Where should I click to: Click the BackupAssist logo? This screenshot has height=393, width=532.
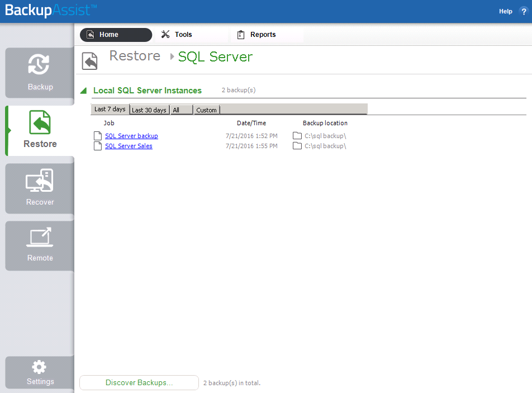[x=51, y=10]
